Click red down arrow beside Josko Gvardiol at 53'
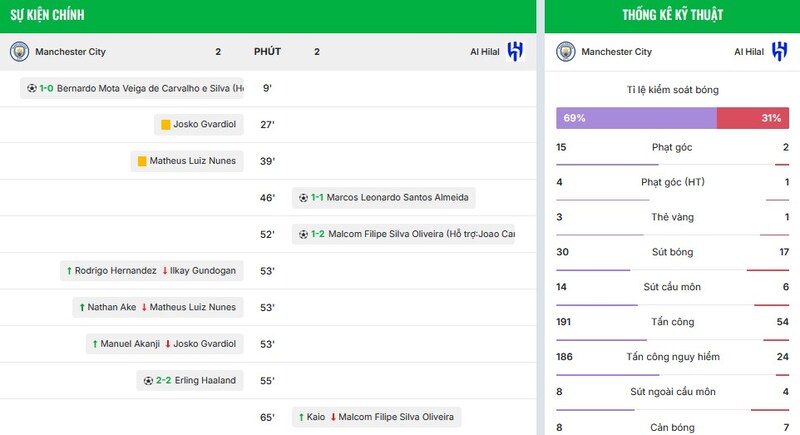 167,344
